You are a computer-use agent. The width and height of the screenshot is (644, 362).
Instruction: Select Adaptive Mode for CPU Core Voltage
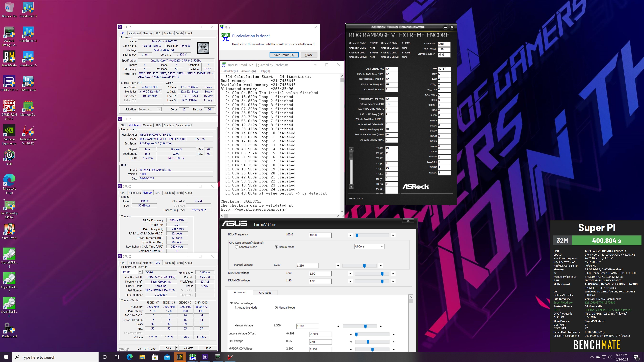point(236,247)
